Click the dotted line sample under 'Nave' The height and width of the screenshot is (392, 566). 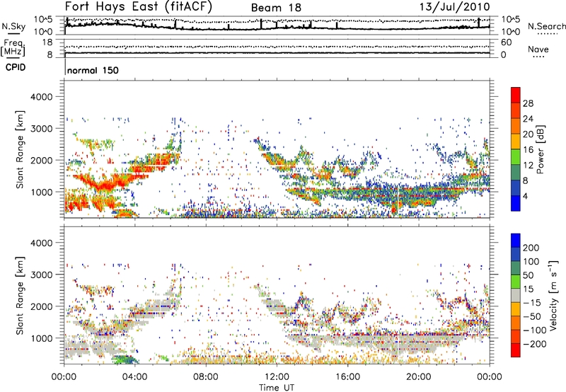538,57
